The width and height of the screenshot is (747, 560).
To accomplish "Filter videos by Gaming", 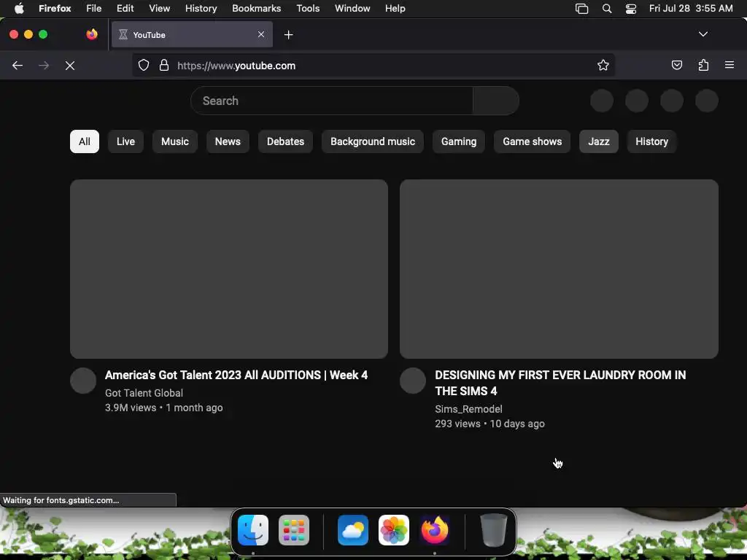I will coord(459,141).
